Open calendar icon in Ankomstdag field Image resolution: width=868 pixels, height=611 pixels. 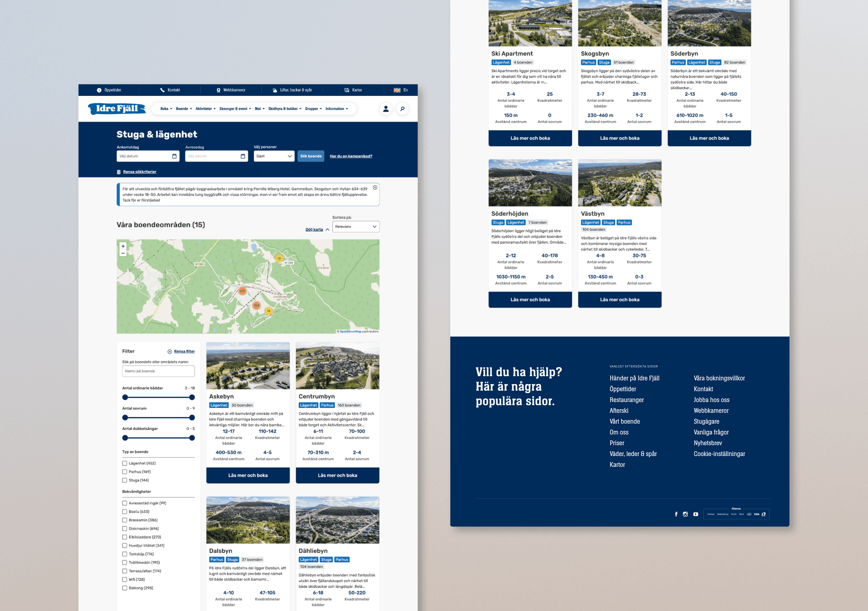174,156
